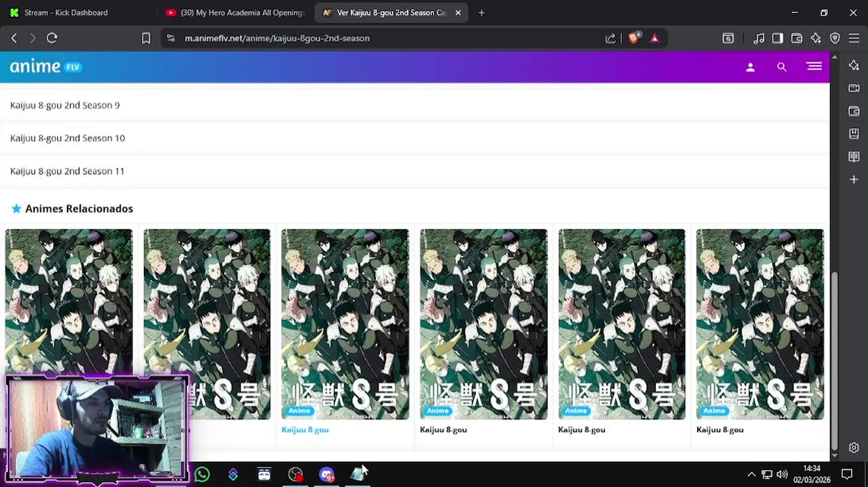Open the bookmarks icon in the right sidebar
868x487 pixels.
pyautogui.click(x=854, y=134)
